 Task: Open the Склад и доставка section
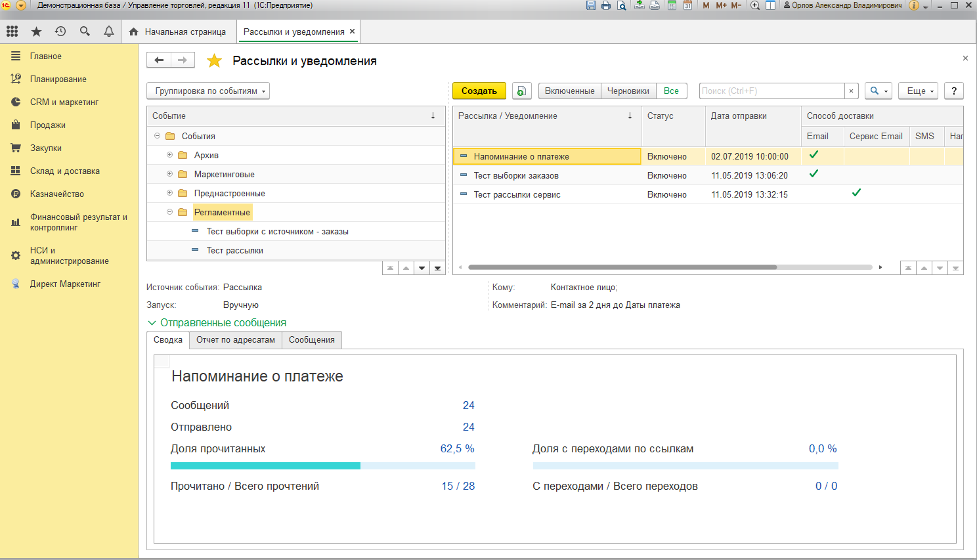click(65, 171)
